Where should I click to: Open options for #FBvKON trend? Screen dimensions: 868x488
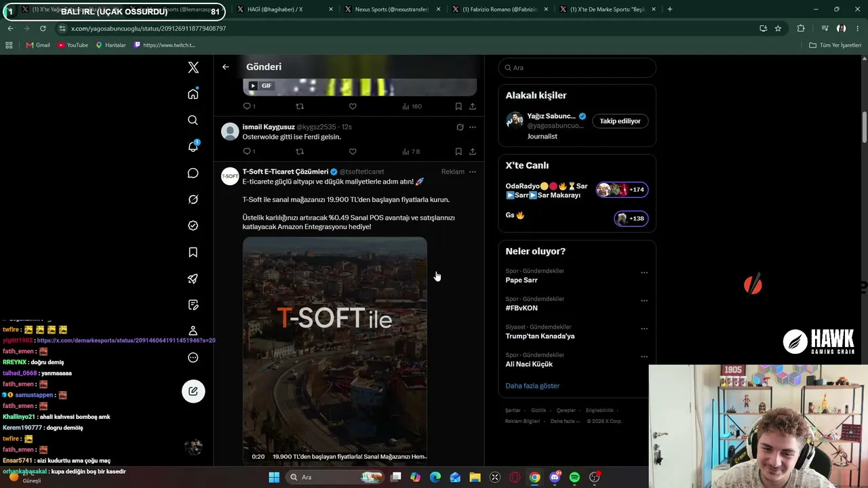[644, 301]
